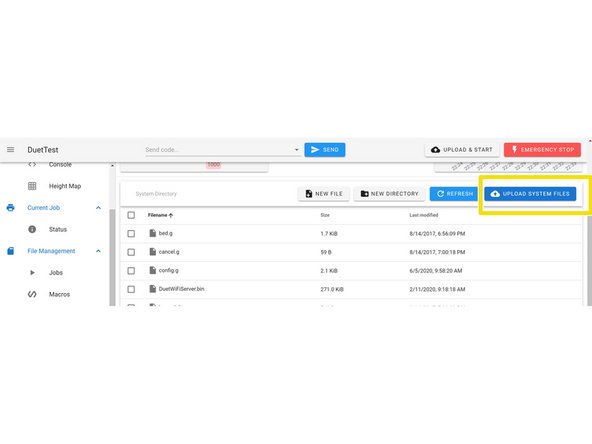Open the DuetWiFiServer.bin file

click(x=181, y=289)
